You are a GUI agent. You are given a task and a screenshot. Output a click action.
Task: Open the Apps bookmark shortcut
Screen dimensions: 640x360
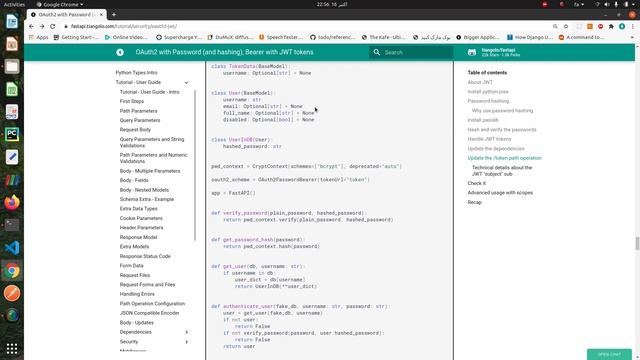tap(38, 37)
